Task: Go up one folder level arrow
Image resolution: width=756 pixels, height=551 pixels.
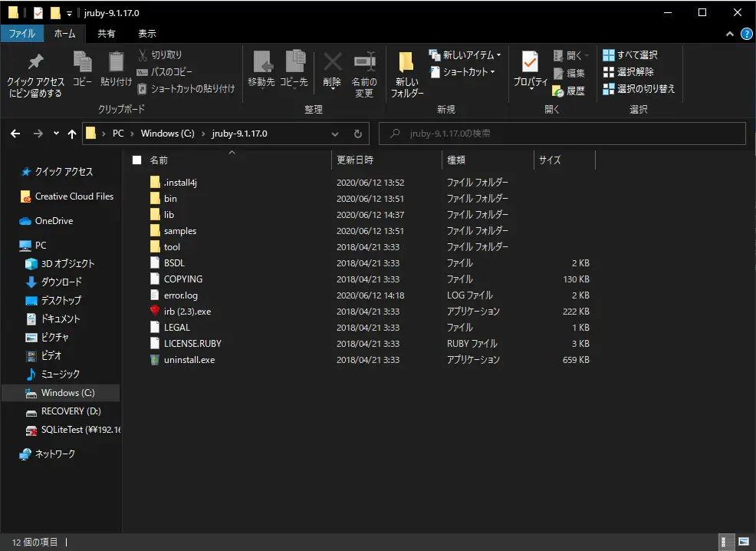Action: click(x=72, y=134)
